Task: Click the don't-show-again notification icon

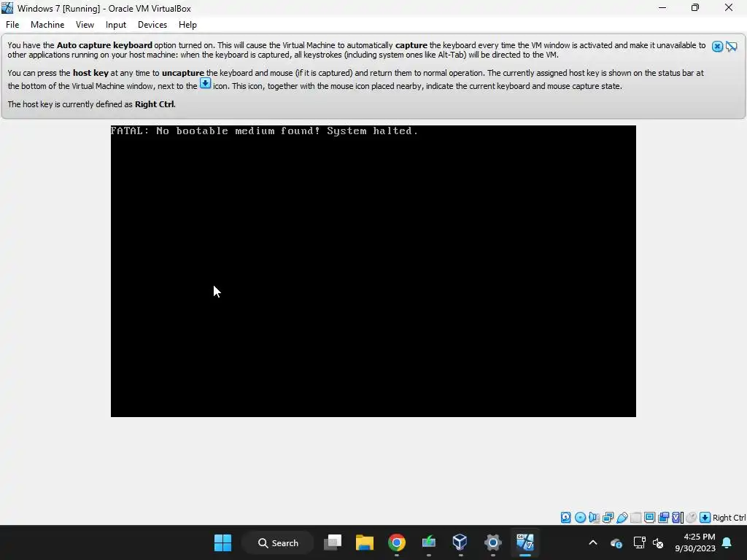Action: click(732, 46)
